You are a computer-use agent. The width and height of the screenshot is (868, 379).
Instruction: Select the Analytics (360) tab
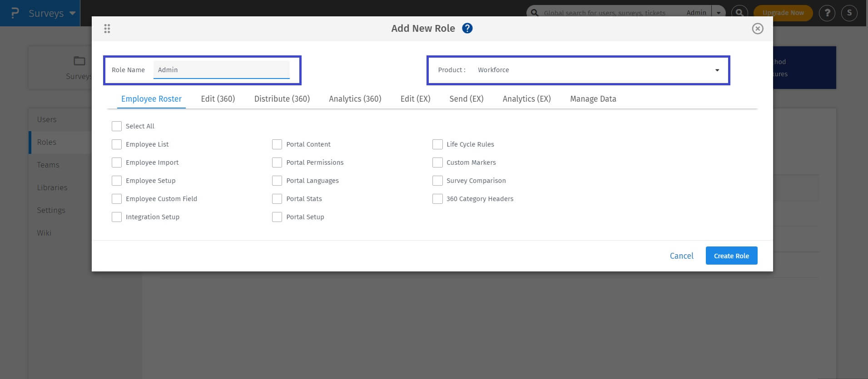(355, 99)
